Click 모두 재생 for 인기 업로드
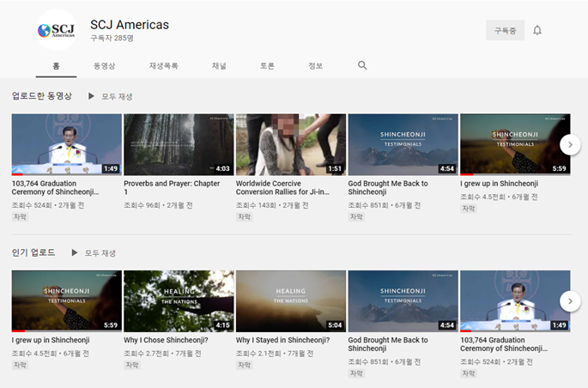The image size is (588, 388). 100,253
